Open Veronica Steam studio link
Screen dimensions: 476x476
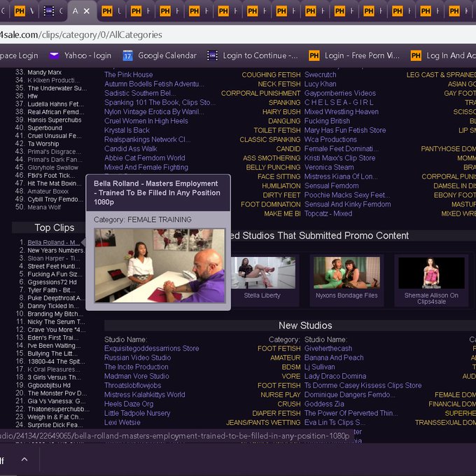pyautogui.click(x=329, y=167)
